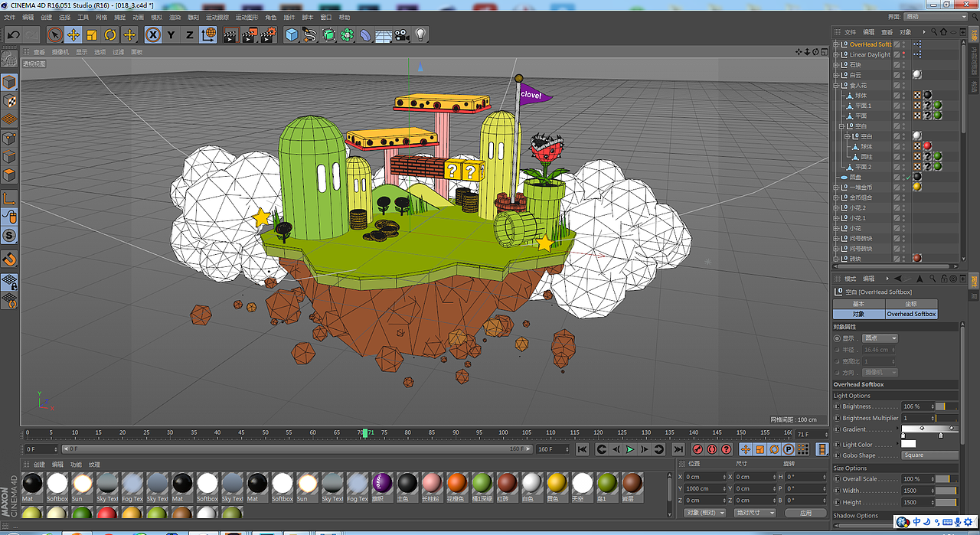Click the Light Color white swatch
980x535 pixels.
click(x=909, y=444)
